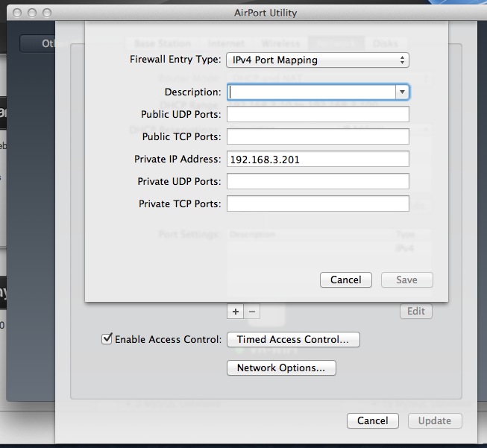The height and width of the screenshot is (448, 487).
Task: Edit the Private IP Address field
Action: pyautogui.click(x=318, y=159)
